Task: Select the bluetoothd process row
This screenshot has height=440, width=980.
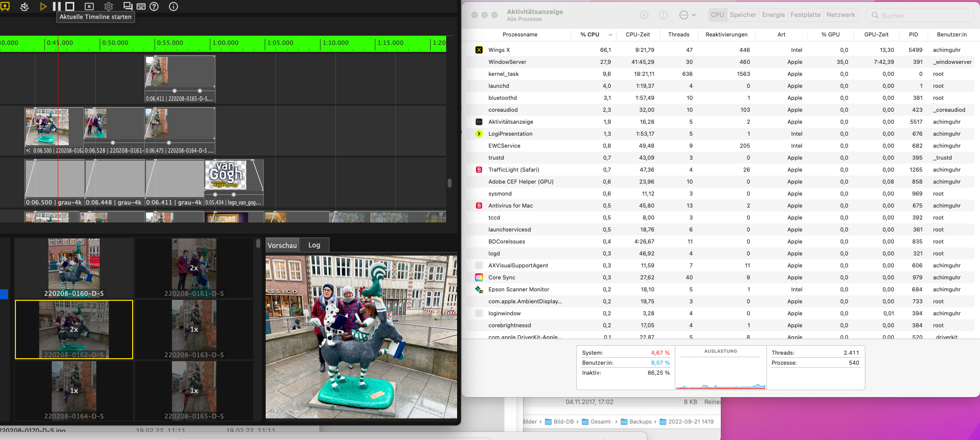Action: [x=721, y=98]
